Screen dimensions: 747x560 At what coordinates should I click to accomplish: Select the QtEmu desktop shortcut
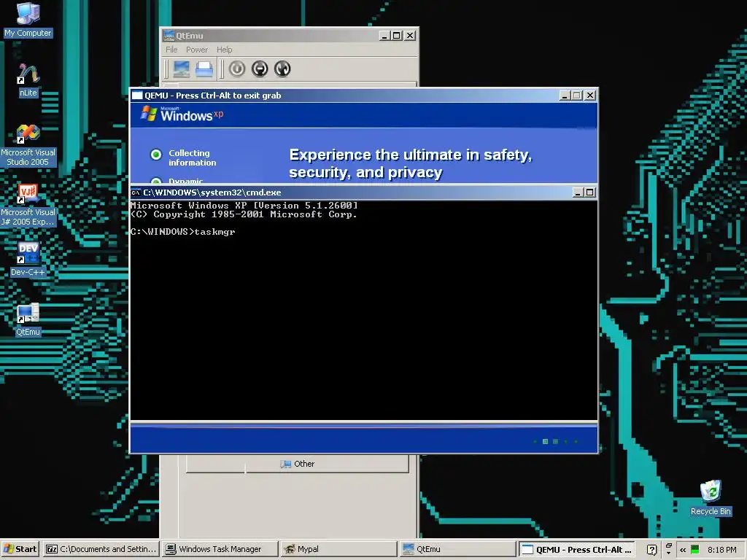(x=28, y=319)
